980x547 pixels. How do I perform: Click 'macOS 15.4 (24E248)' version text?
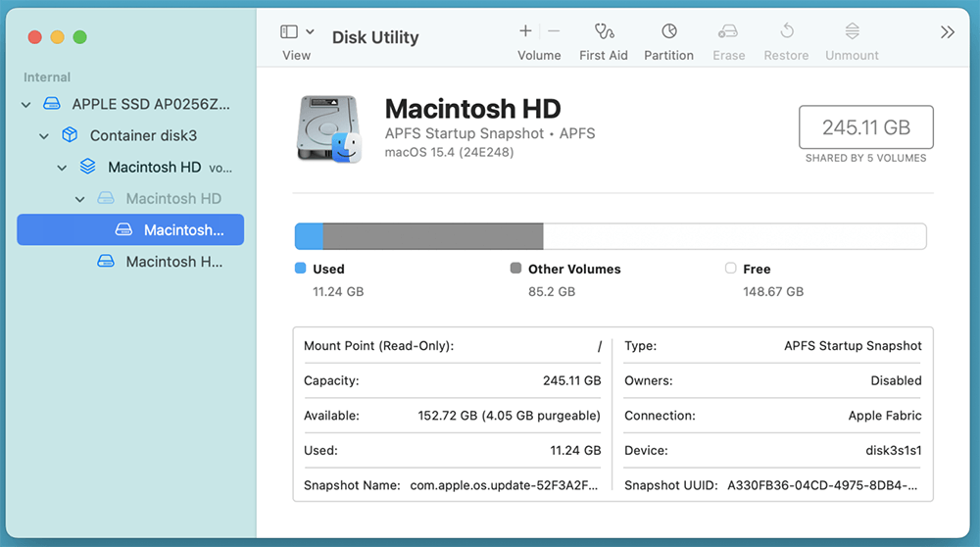(450, 153)
